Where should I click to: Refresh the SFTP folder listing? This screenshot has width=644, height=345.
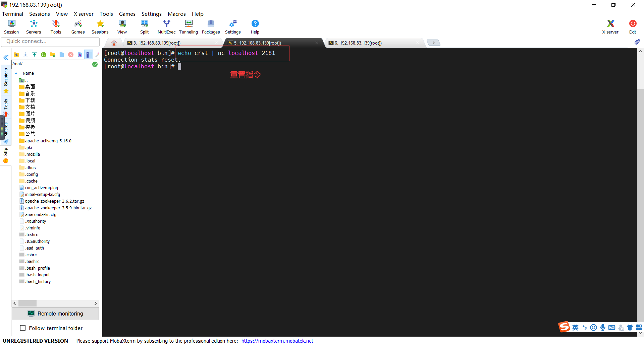[x=44, y=55]
